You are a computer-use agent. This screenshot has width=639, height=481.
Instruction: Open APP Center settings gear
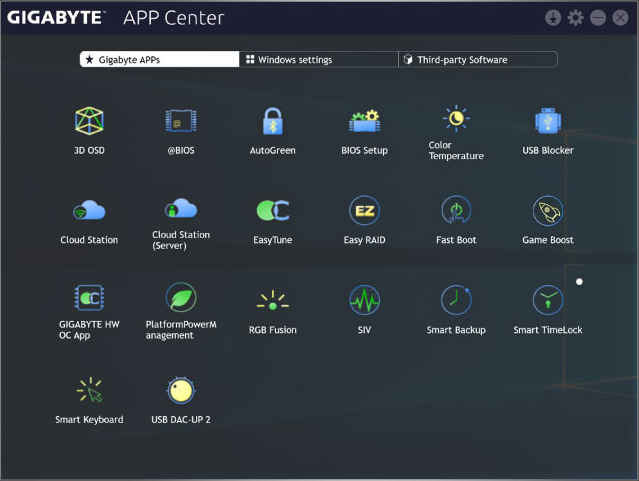(575, 18)
